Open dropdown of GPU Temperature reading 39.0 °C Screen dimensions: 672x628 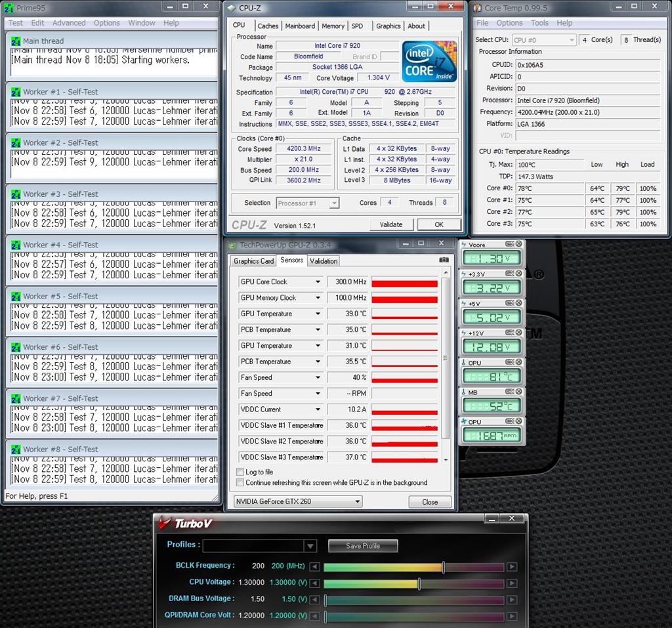point(318,314)
